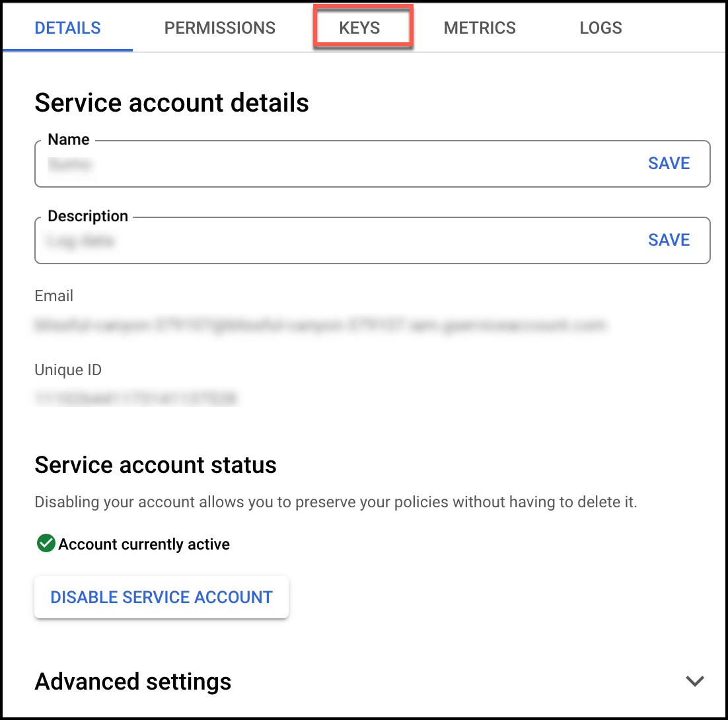Click the green active status checkmark icon

click(x=46, y=544)
